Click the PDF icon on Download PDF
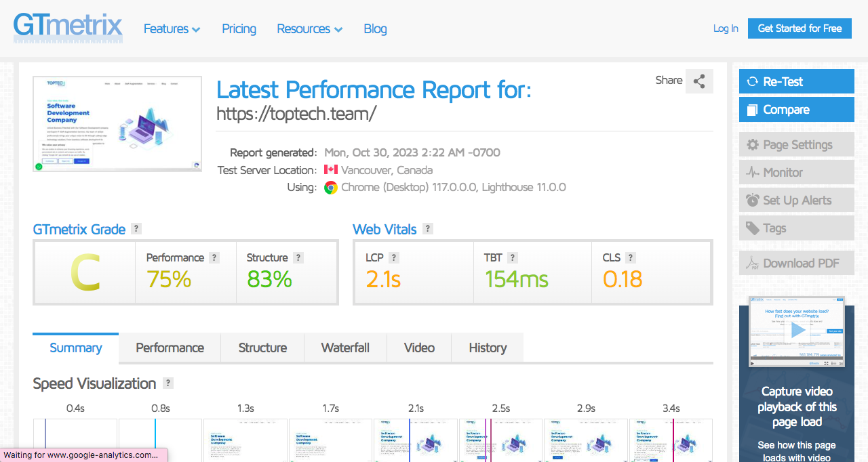 pyautogui.click(x=752, y=263)
